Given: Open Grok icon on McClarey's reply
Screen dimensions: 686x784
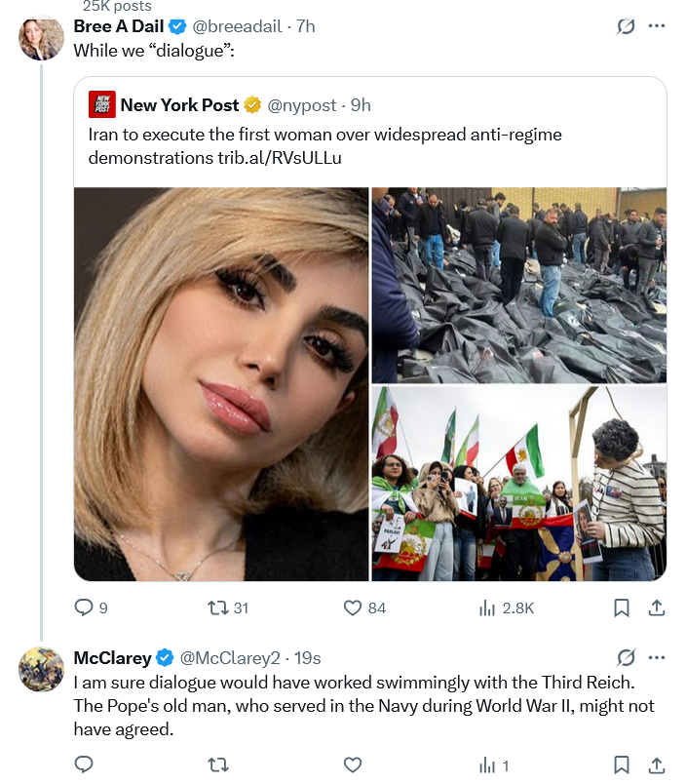Looking at the screenshot, I should [x=627, y=657].
